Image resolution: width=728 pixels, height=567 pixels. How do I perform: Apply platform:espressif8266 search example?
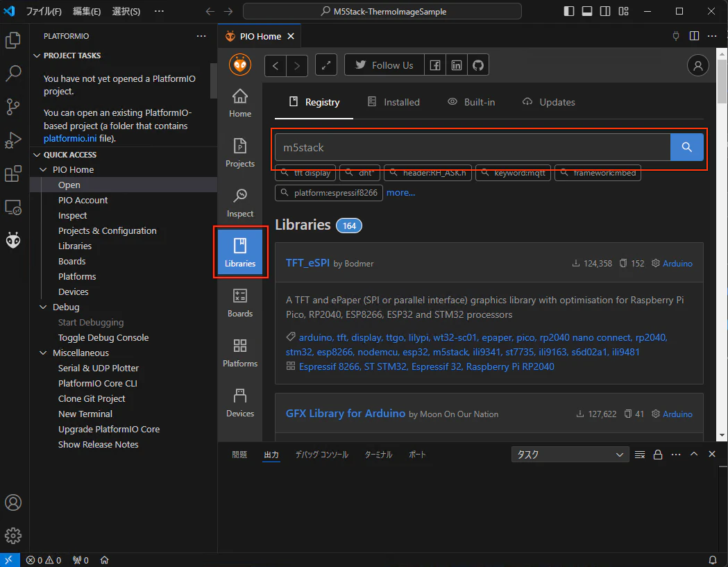tap(329, 193)
